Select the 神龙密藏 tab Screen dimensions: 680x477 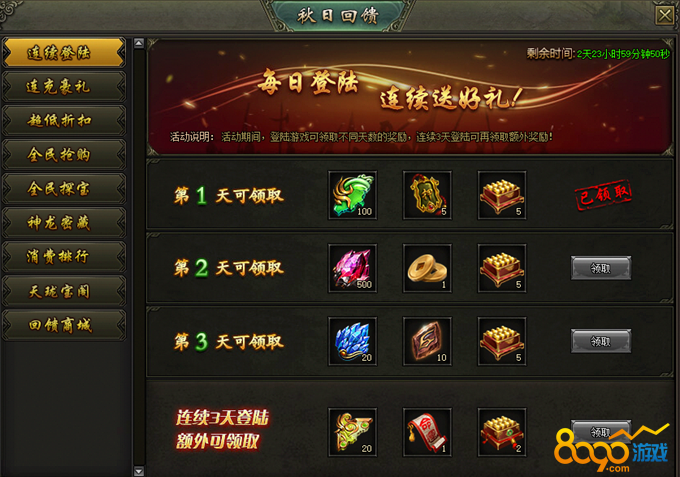64,223
